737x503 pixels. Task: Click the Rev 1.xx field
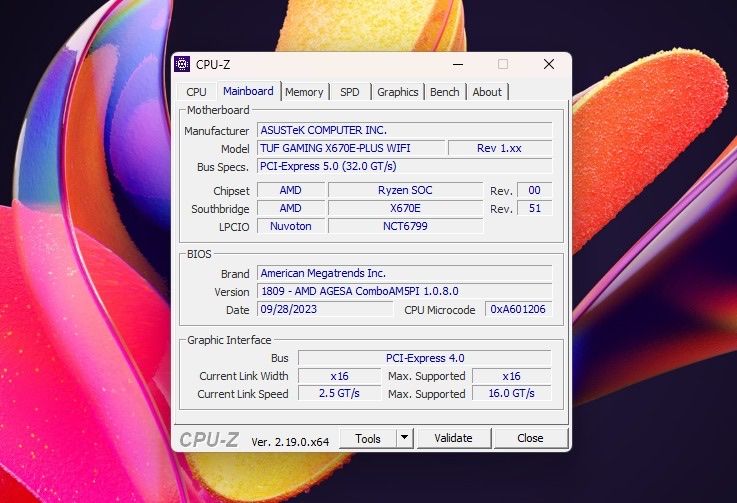[x=500, y=148]
